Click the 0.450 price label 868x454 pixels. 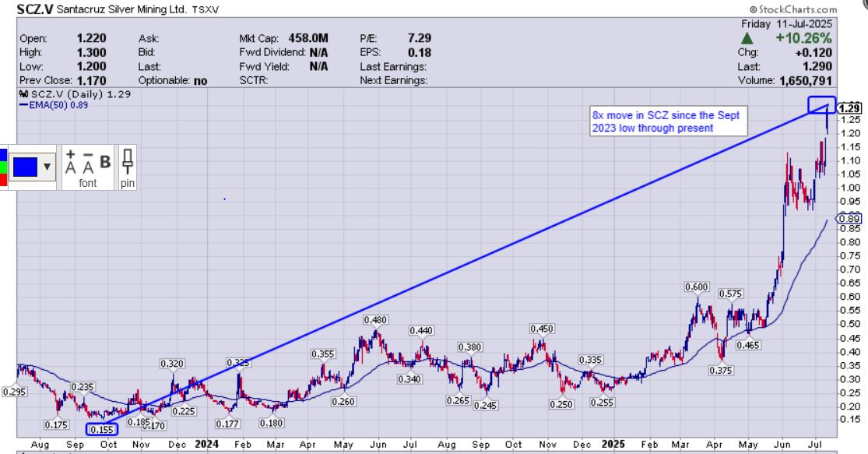pos(542,329)
